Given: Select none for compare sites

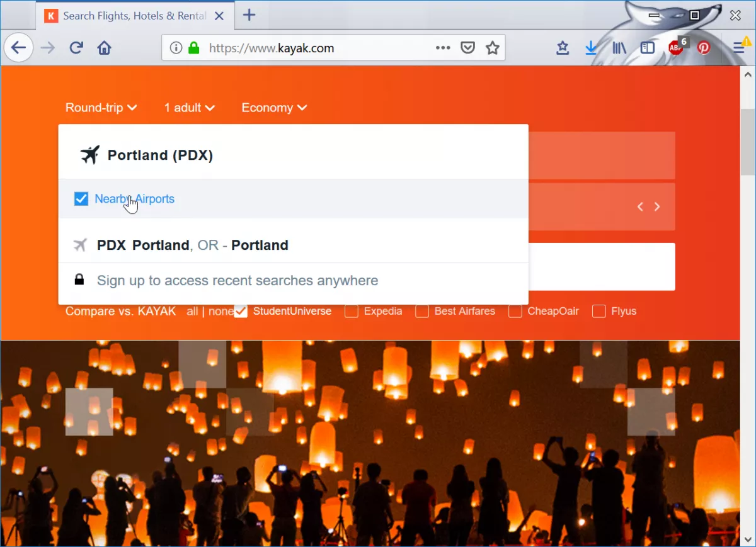Looking at the screenshot, I should 221,311.
